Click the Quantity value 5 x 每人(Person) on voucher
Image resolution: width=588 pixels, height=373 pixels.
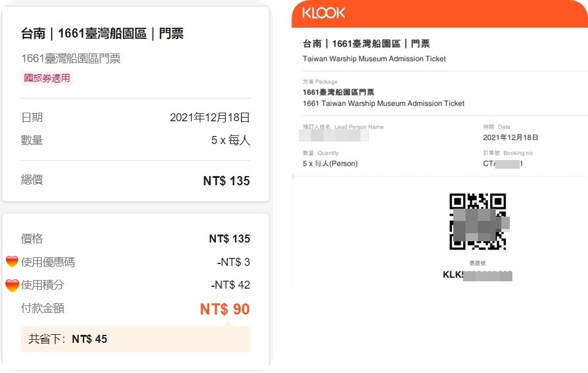(330, 164)
